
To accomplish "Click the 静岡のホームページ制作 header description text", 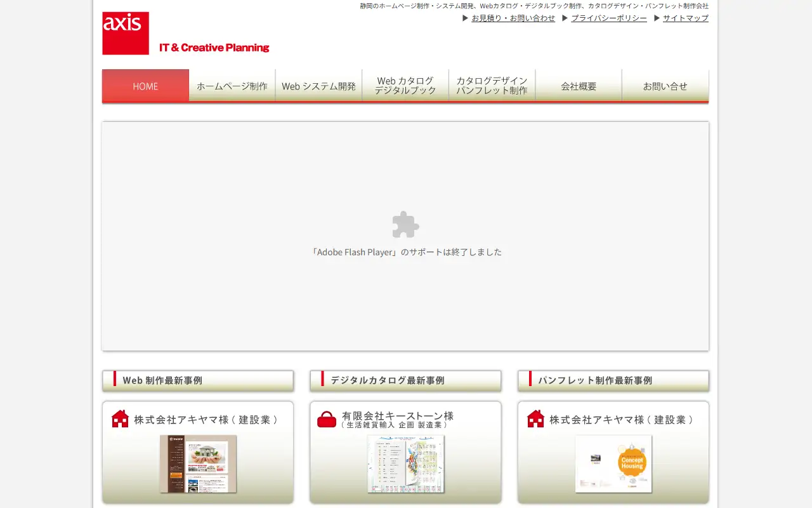I will point(534,6).
